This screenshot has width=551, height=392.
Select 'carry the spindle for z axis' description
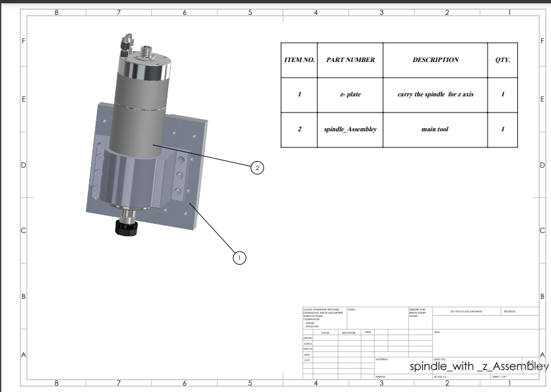pyautogui.click(x=435, y=94)
